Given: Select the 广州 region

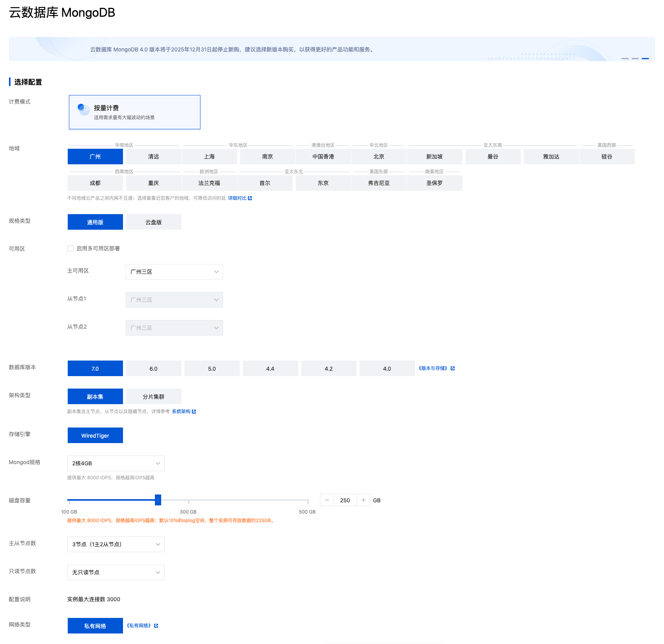Looking at the screenshot, I should [x=95, y=157].
